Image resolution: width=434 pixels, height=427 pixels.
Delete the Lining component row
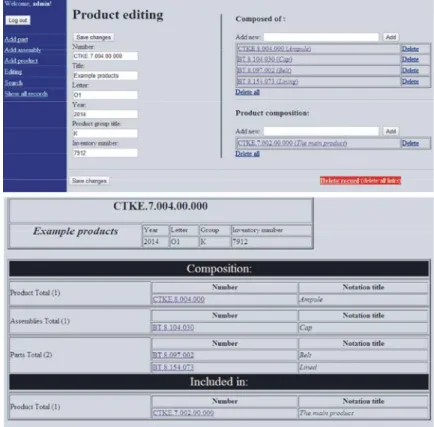(410, 82)
